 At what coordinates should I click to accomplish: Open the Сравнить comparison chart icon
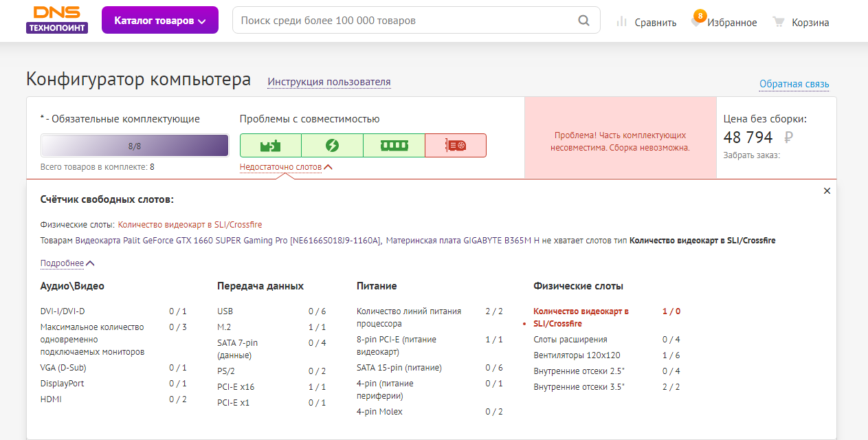click(x=622, y=22)
